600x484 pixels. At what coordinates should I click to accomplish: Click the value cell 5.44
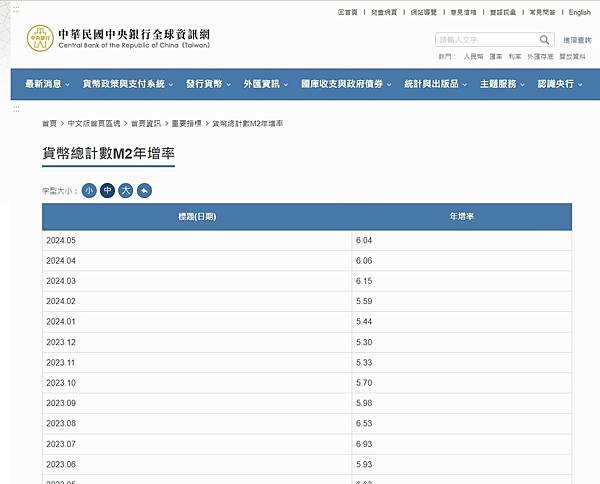(461, 321)
